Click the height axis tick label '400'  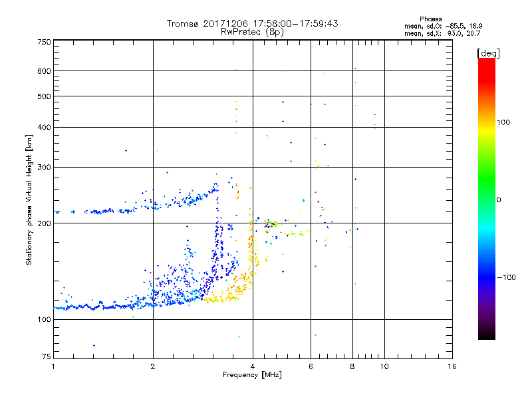pyautogui.click(x=44, y=127)
